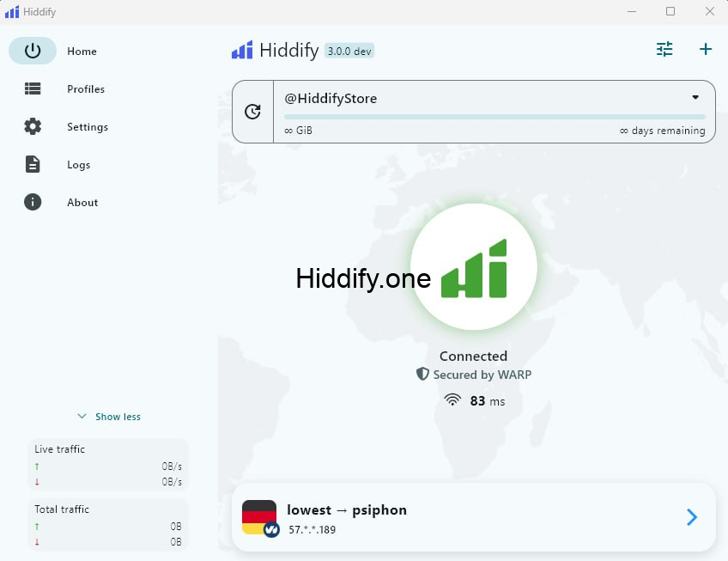Add a new profile with the plus icon

706,49
